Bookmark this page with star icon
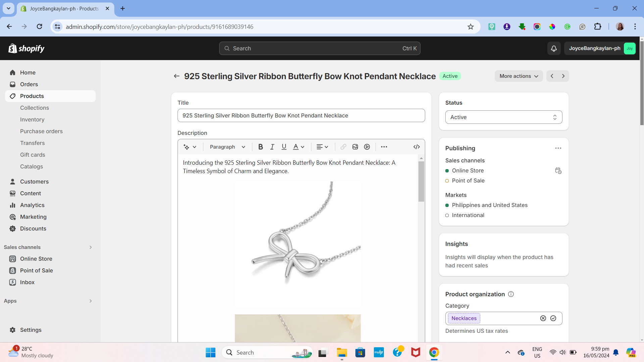Image resolution: width=644 pixels, height=362 pixels. tap(470, 27)
